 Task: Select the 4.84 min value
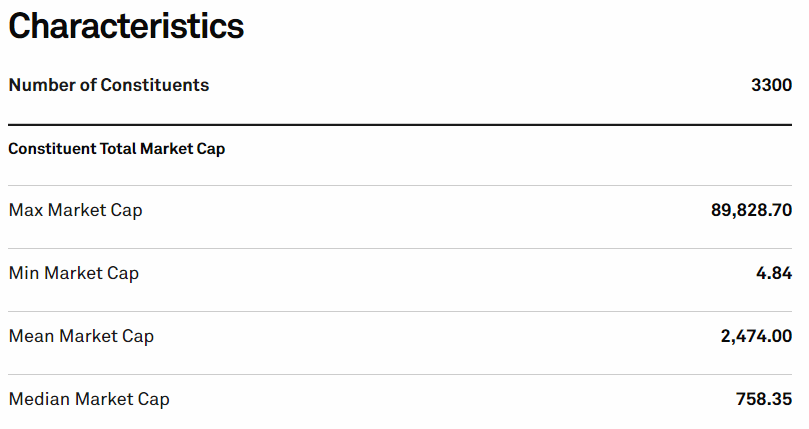(774, 273)
